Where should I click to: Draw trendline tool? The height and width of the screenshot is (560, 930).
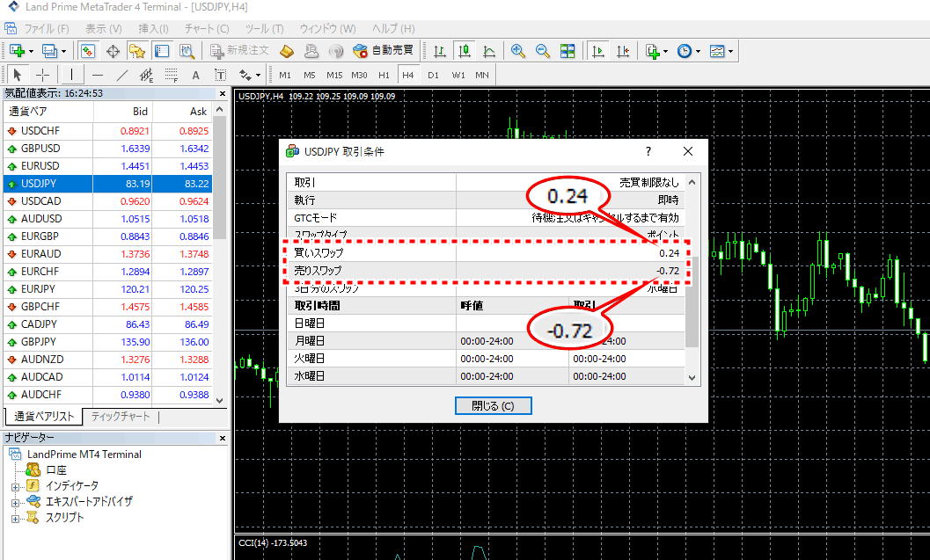(x=121, y=75)
